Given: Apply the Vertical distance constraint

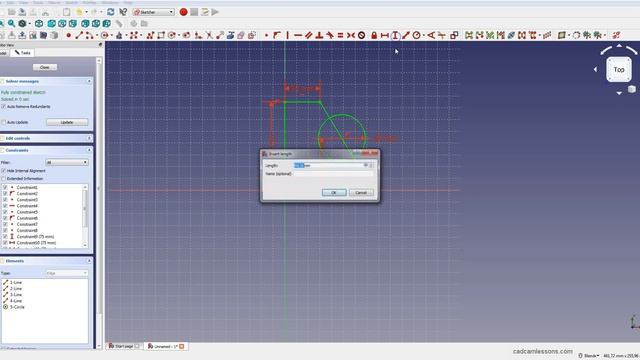Looking at the screenshot, I should (x=395, y=36).
